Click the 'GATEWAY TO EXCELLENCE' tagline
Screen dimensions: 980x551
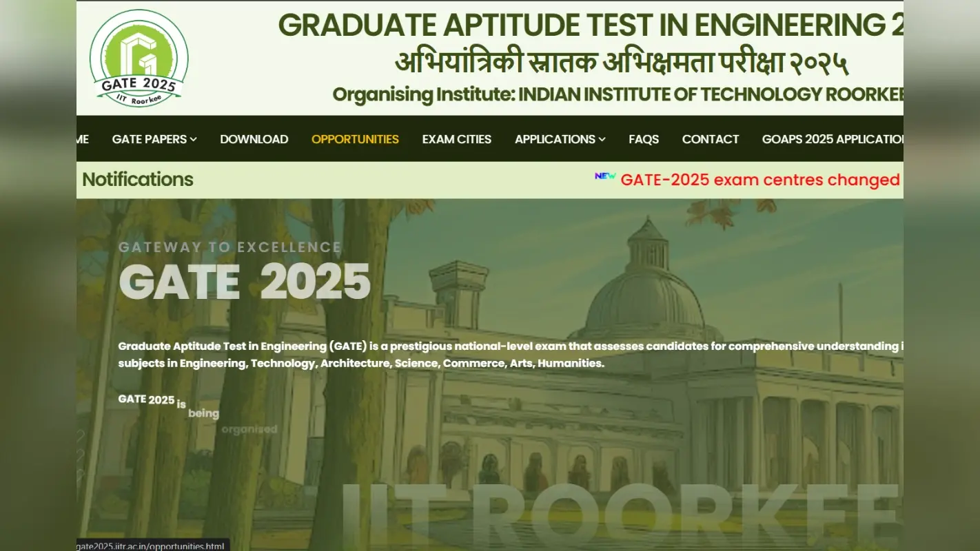click(x=230, y=247)
